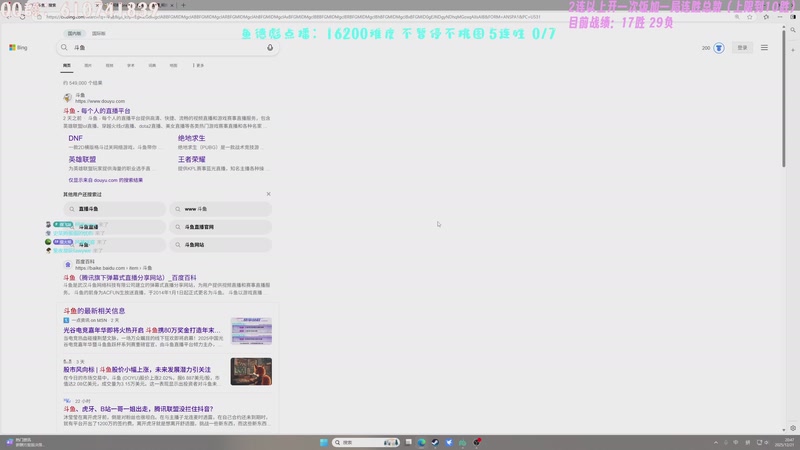Image resolution: width=800 pixels, height=450 pixels.
Task: Open Steam from the taskbar
Action: pos(435,442)
